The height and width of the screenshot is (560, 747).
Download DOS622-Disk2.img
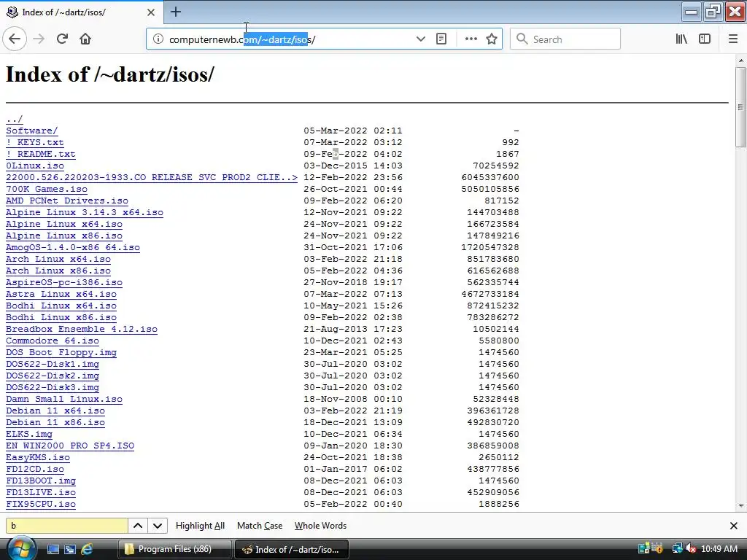coord(53,376)
